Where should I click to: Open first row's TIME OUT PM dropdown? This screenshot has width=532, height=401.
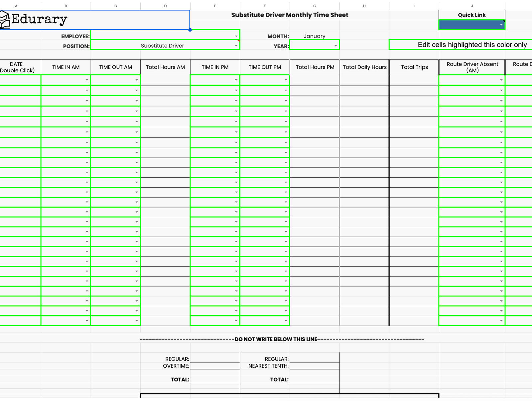(286, 80)
